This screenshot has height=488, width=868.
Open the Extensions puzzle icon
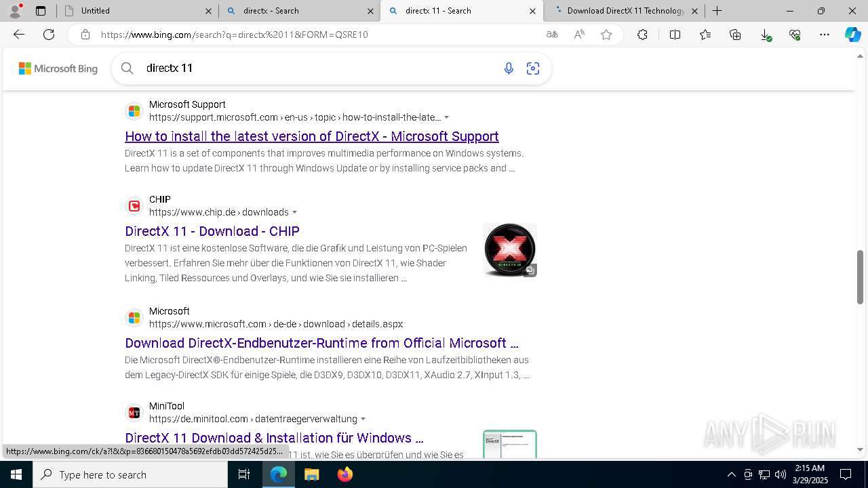(x=642, y=35)
